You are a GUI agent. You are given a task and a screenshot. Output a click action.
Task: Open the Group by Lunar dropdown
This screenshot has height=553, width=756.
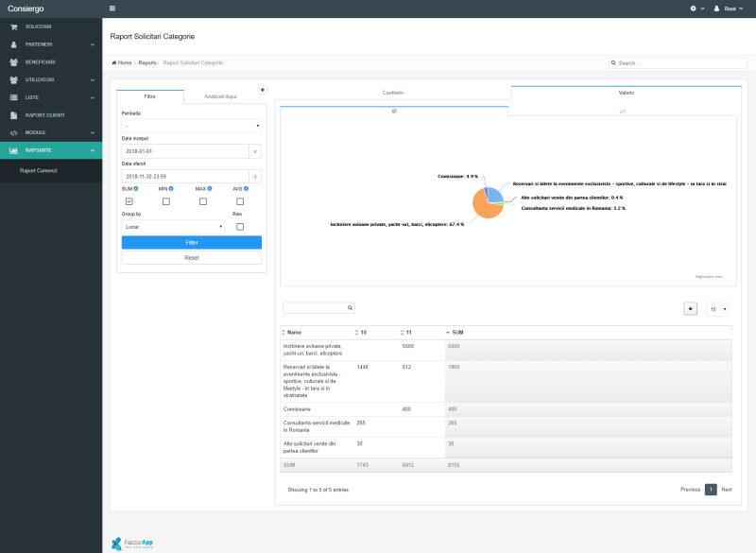point(174,227)
